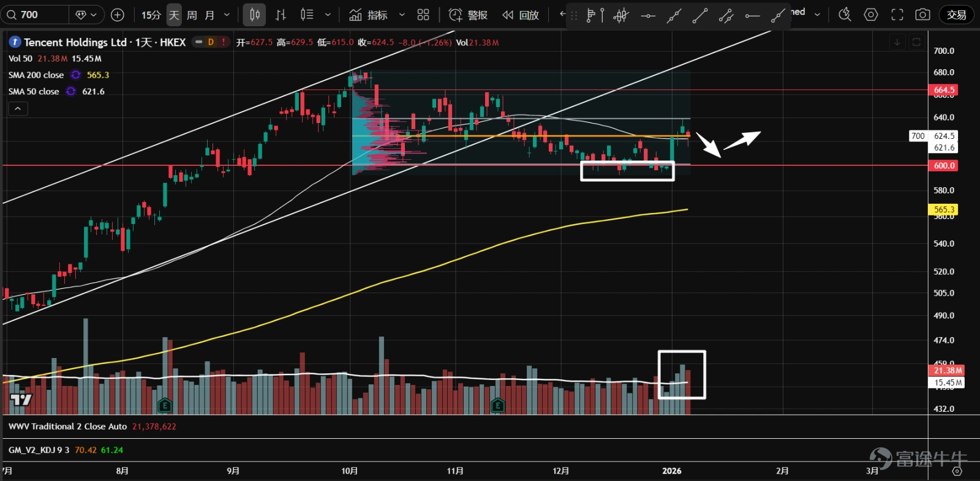The width and height of the screenshot is (980, 481).
Task: Click the SMA 50 refresh icon
Action: (71, 91)
